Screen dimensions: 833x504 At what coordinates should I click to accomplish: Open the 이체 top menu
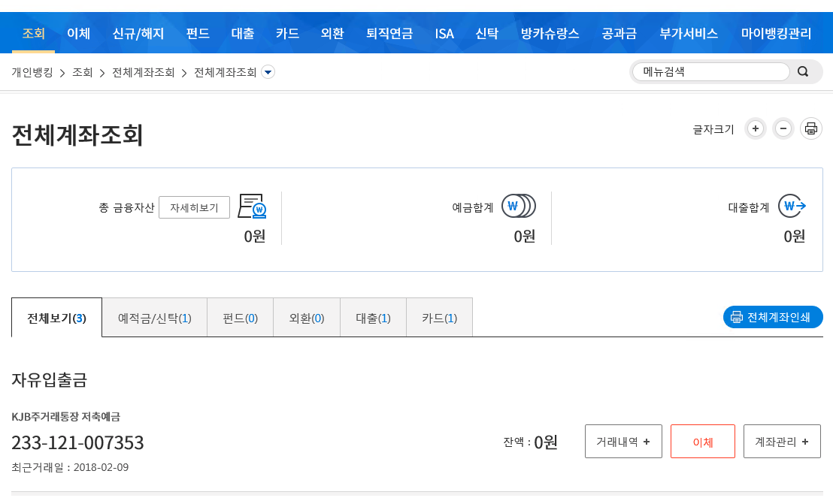78,33
